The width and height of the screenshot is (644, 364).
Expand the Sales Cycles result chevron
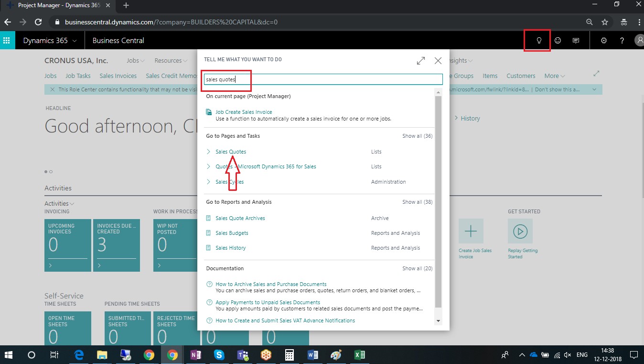click(208, 182)
